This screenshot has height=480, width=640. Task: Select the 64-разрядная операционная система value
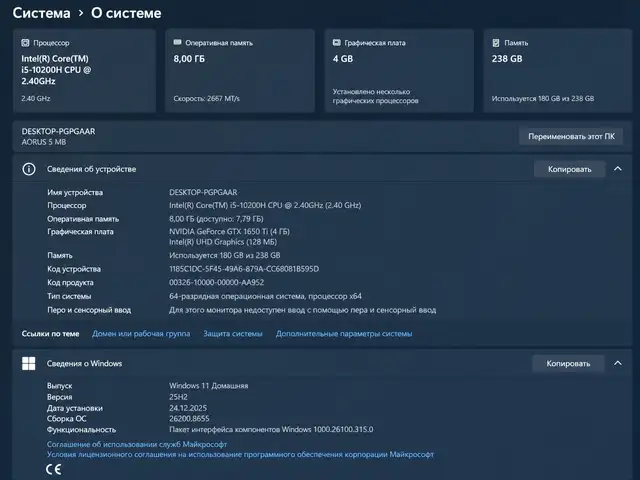265,296
